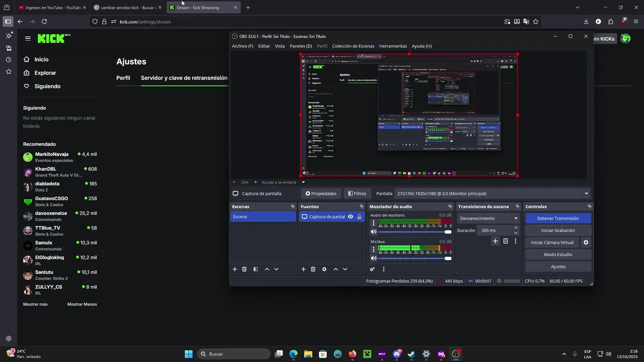
Task: Click Detener Transmisión button
Action: pos(558,218)
